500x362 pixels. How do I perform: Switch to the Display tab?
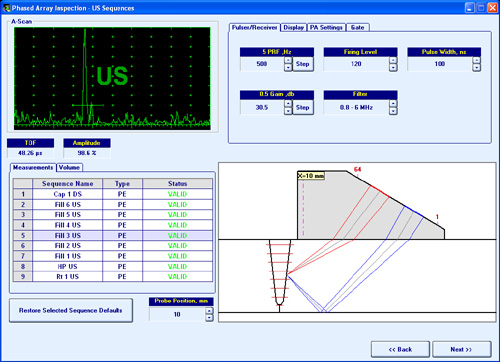[293, 28]
